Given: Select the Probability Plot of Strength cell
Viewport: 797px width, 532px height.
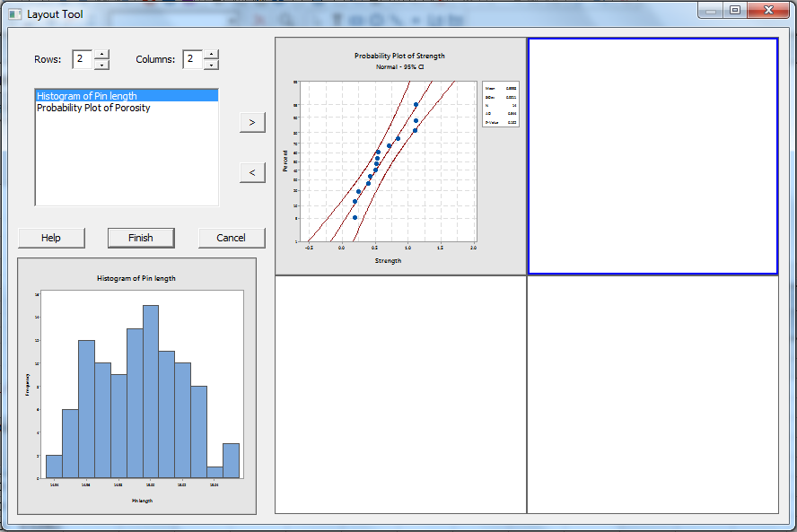Looking at the screenshot, I should [400, 156].
